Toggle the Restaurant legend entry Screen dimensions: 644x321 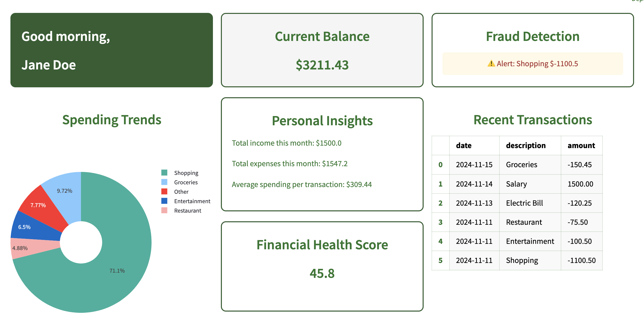coord(187,211)
